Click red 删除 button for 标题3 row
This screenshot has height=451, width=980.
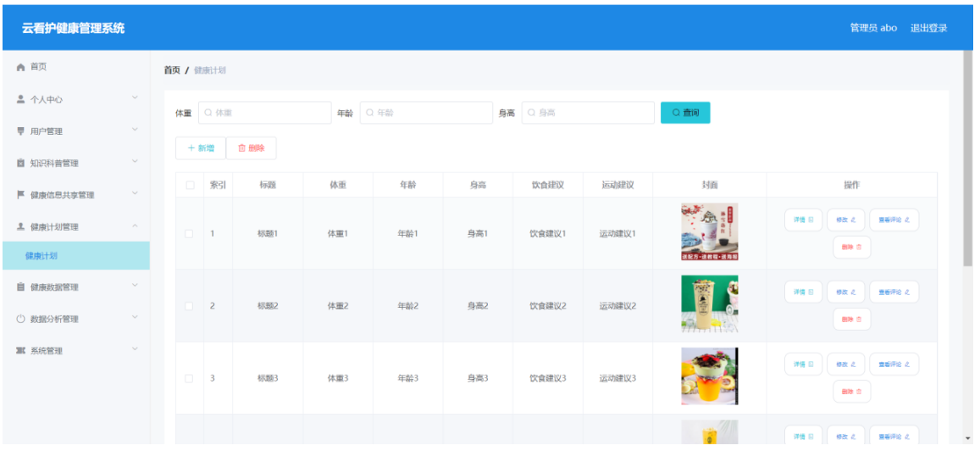(851, 392)
